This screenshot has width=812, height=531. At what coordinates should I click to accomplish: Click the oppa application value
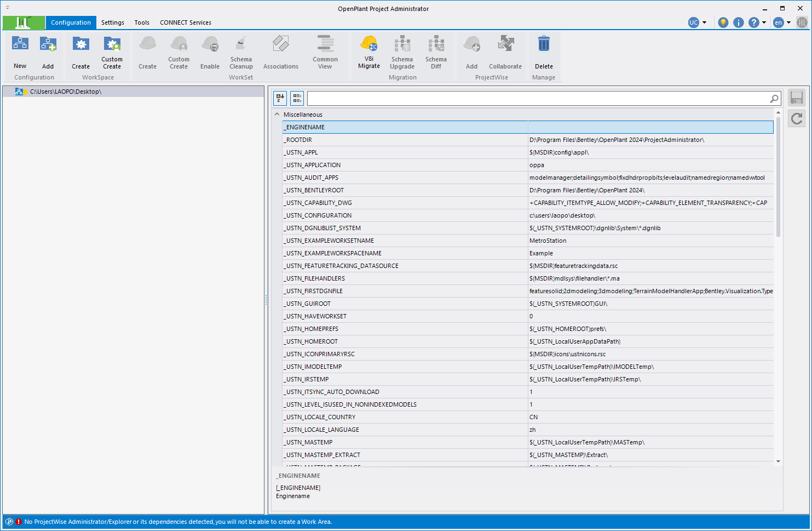[650, 165]
